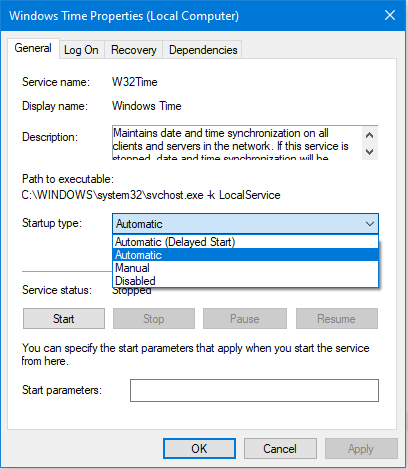Select the General tab
Viewport: 408px width, 469px height.
click(33, 48)
